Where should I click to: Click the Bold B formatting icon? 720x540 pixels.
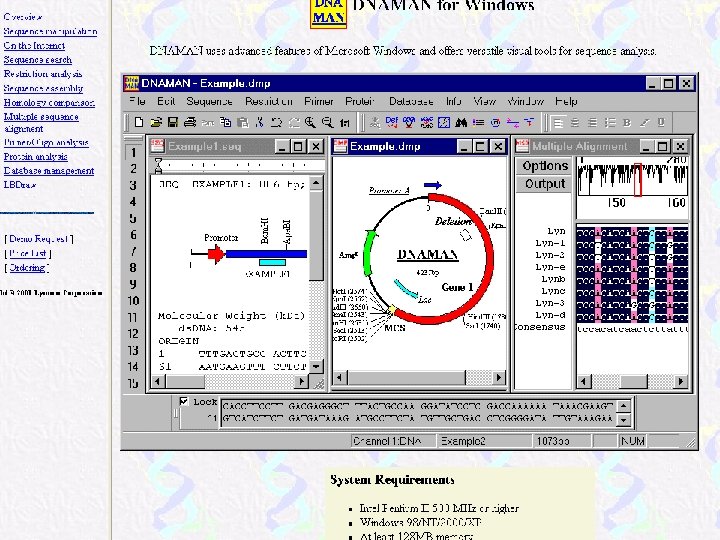click(x=627, y=123)
